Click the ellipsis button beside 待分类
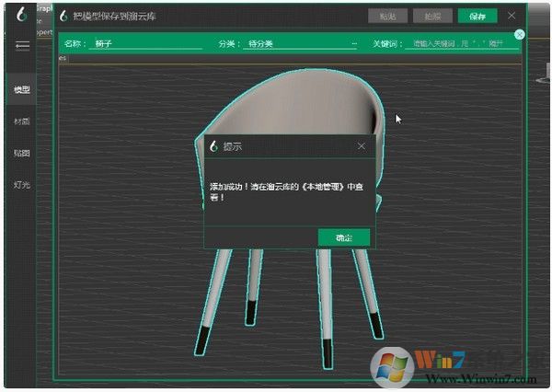The height and width of the screenshot is (392, 552). (x=354, y=43)
